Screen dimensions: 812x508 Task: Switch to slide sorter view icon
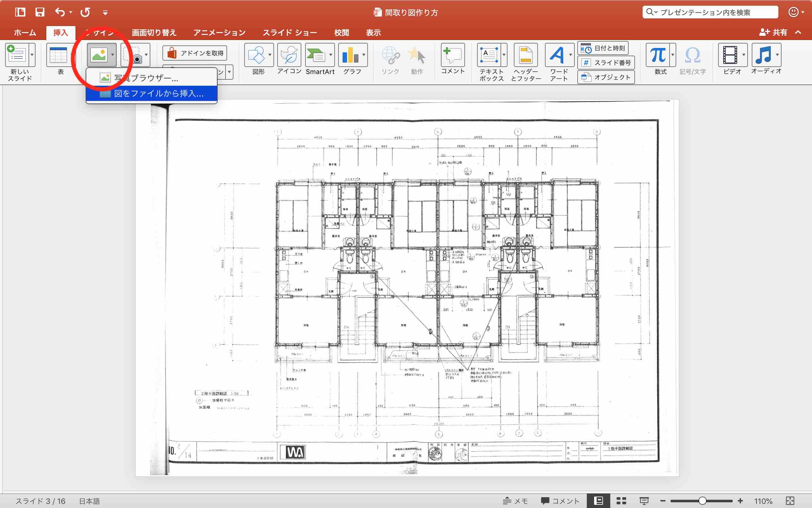point(621,501)
